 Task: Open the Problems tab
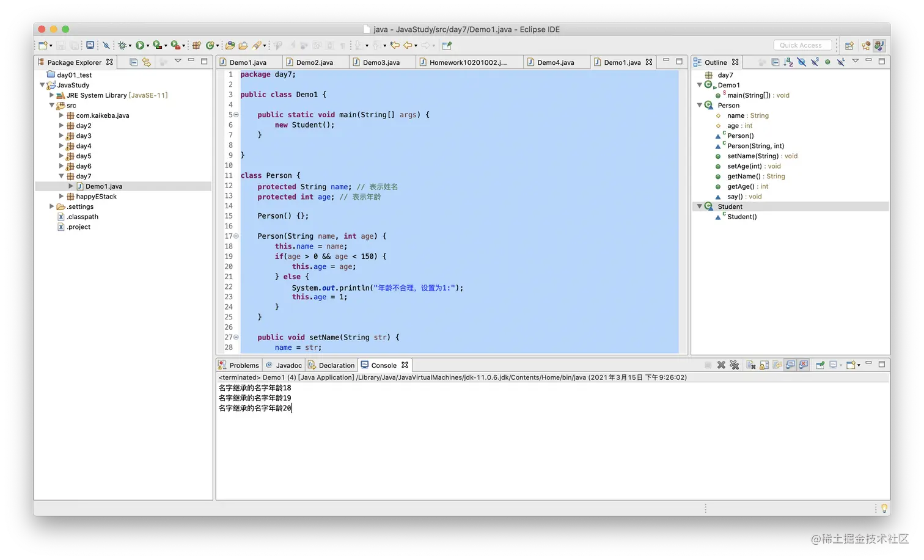point(239,365)
